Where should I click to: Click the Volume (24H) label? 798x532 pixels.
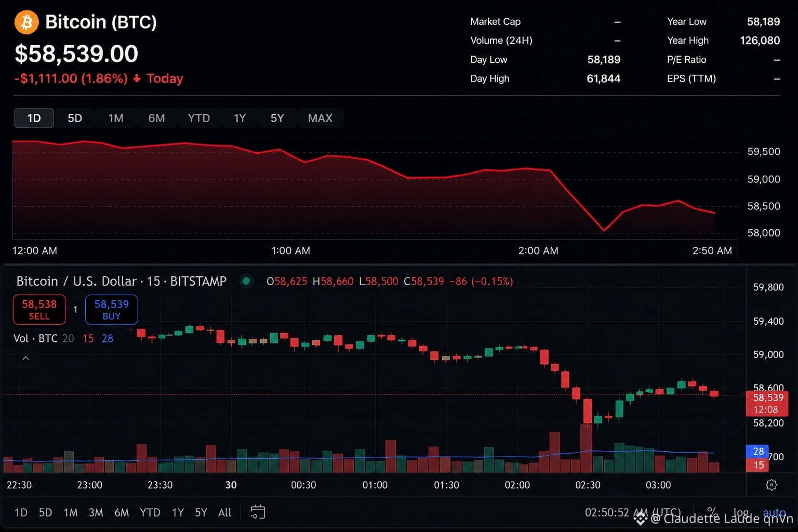click(501, 41)
